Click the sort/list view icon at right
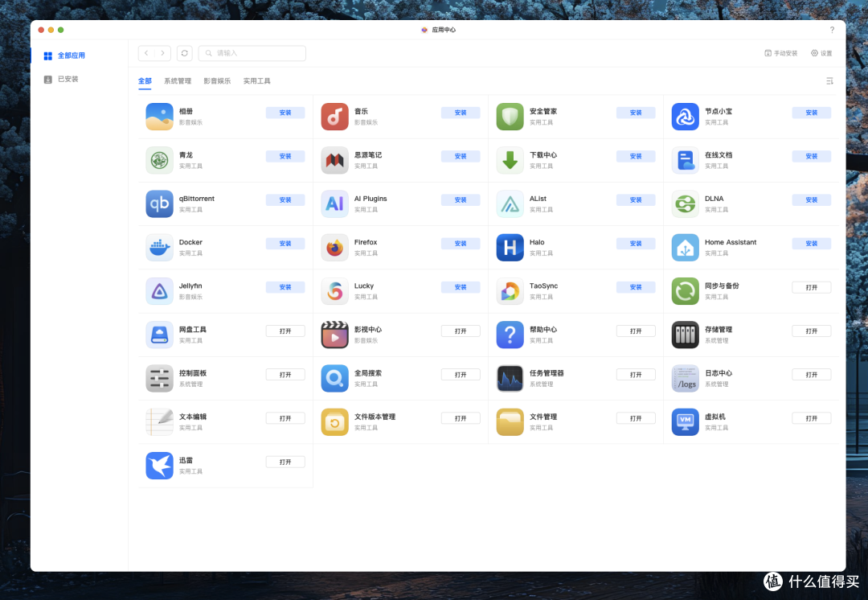Screen dimensions: 868x600 tap(829, 81)
